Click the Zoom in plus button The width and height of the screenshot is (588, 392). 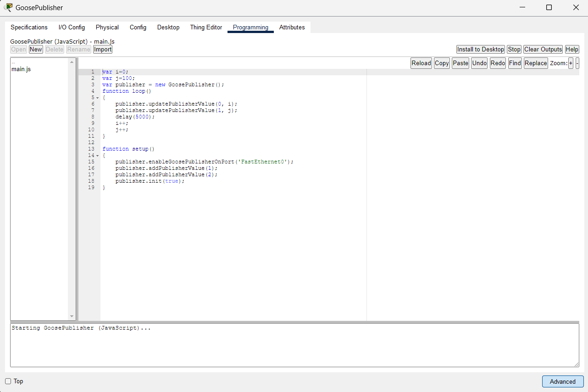pos(571,63)
